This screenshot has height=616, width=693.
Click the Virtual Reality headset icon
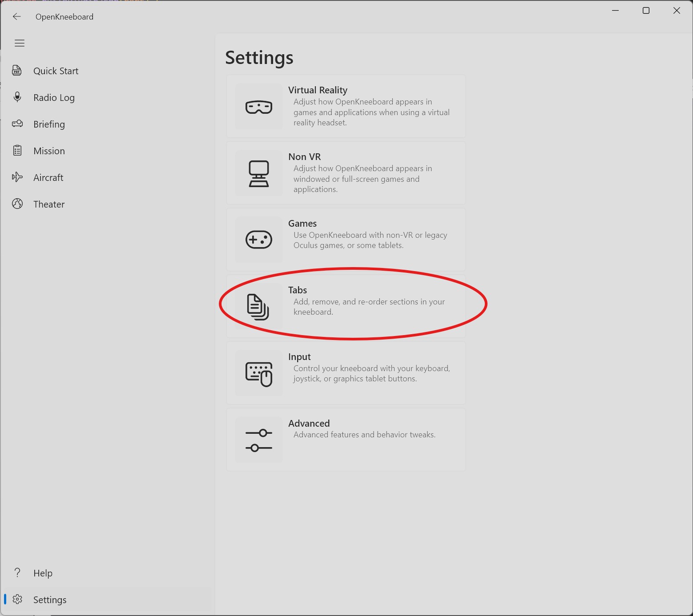(259, 107)
